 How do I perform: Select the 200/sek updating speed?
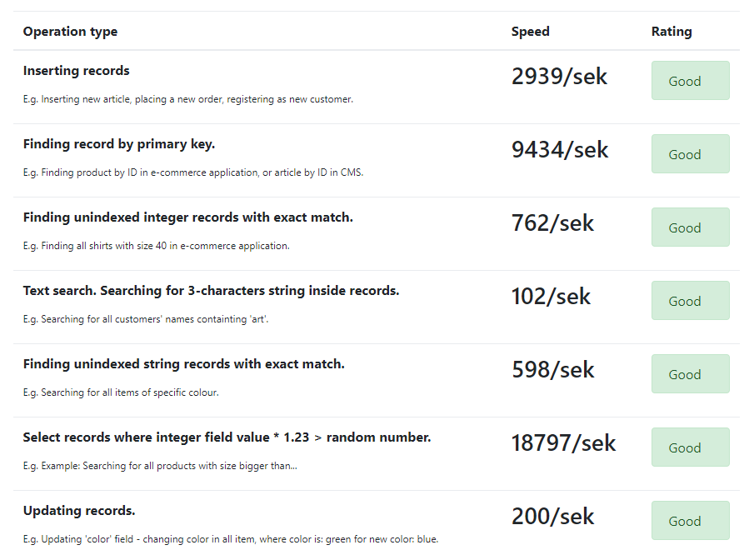552,517
